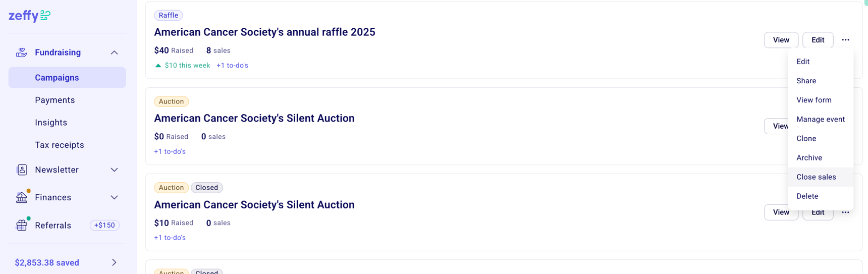This screenshot has width=868, height=274.
Task: Open saved amount details arrow
Action: [114, 262]
